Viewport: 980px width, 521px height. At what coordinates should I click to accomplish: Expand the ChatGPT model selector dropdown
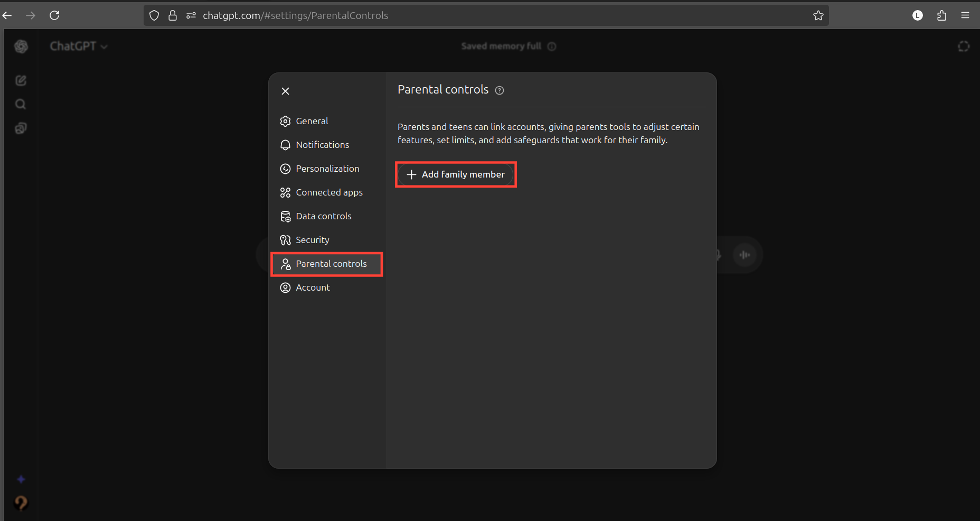[x=79, y=46]
